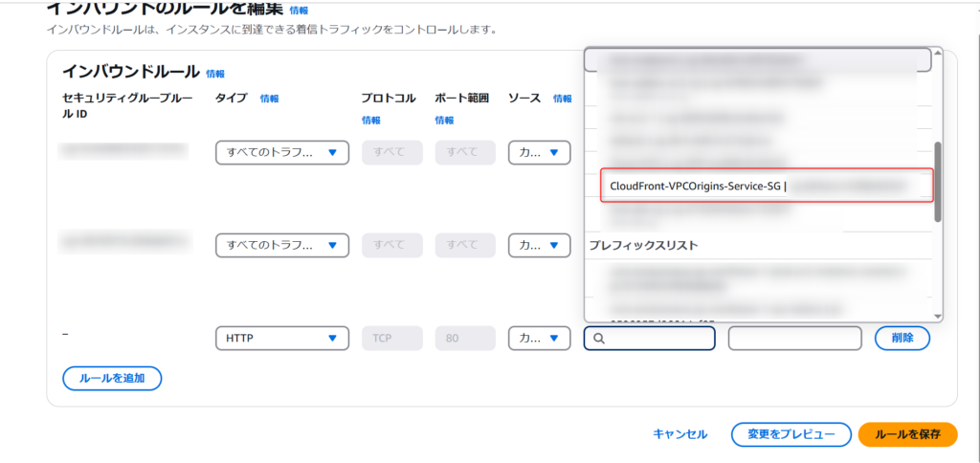Select CloudFront-VPCOrigins-Service-SG from the list
Viewport: 980px width, 463px height.
point(697,186)
